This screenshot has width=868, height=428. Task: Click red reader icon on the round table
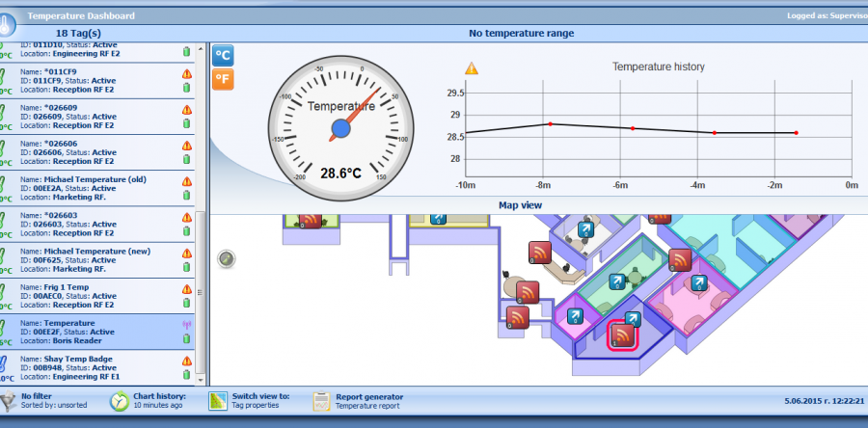click(x=528, y=292)
